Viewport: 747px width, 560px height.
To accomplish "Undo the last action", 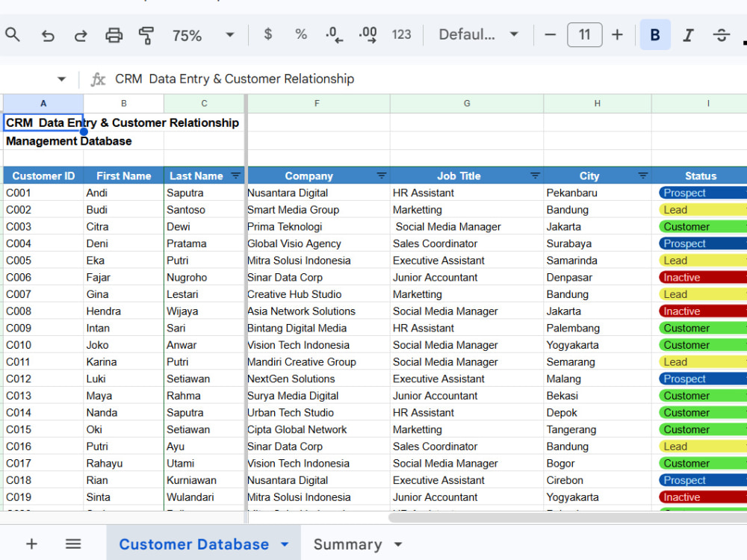I will pos(48,35).
